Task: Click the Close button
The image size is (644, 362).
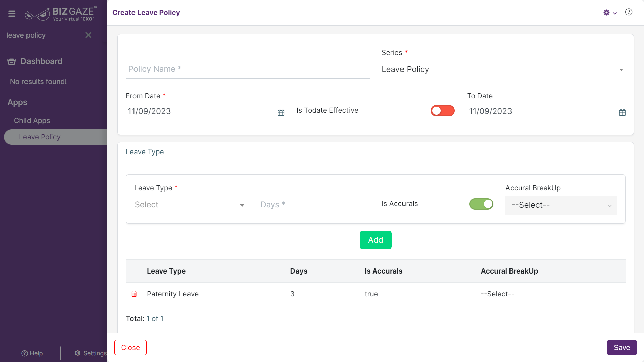Action: click(130, 348)
